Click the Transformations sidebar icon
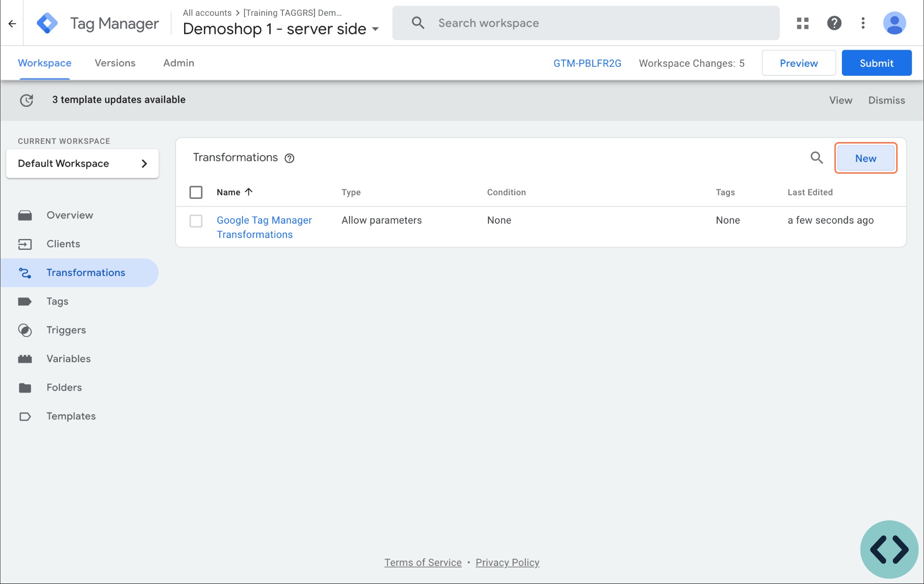Screen dimensions: 924x584 click(25, 273)
